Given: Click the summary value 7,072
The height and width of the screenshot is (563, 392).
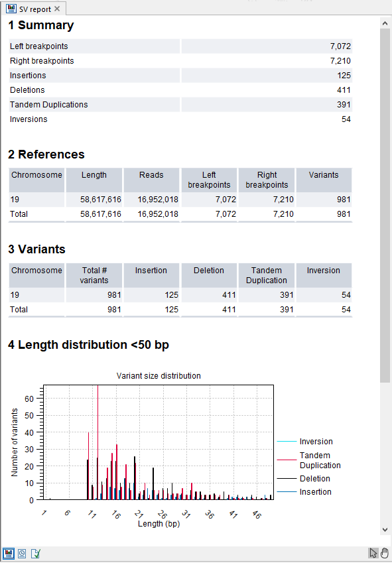Looking at the screenshot, I should point(340,46).
